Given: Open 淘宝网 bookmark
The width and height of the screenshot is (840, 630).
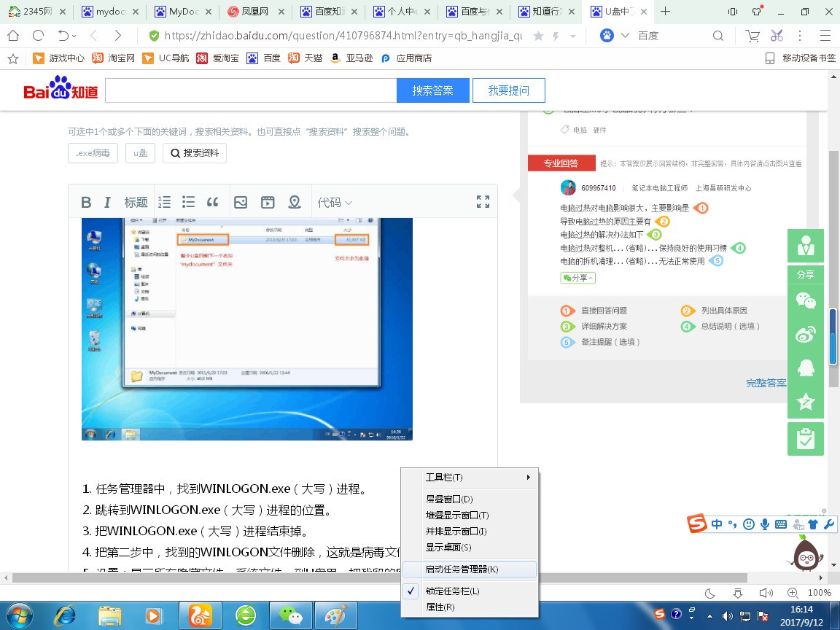Looking at the screenshot, I should tap(114, 58).
